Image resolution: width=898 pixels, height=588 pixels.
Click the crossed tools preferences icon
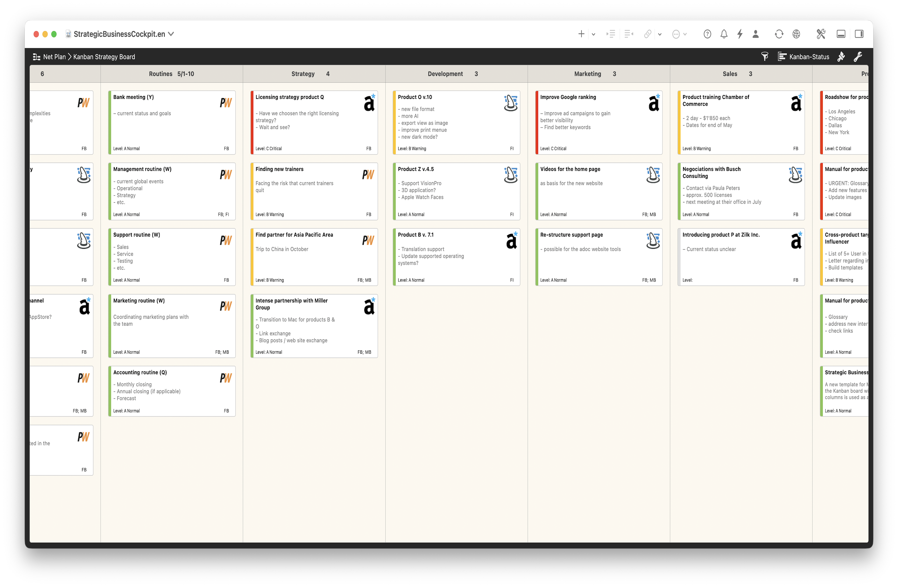click(x=821, y=34)
